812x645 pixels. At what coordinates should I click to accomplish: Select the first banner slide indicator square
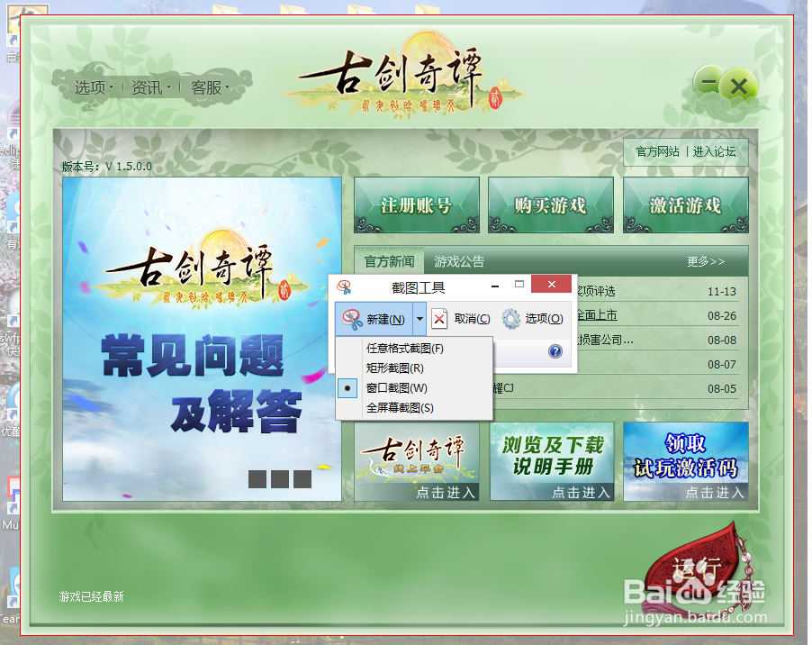point(257,479)
